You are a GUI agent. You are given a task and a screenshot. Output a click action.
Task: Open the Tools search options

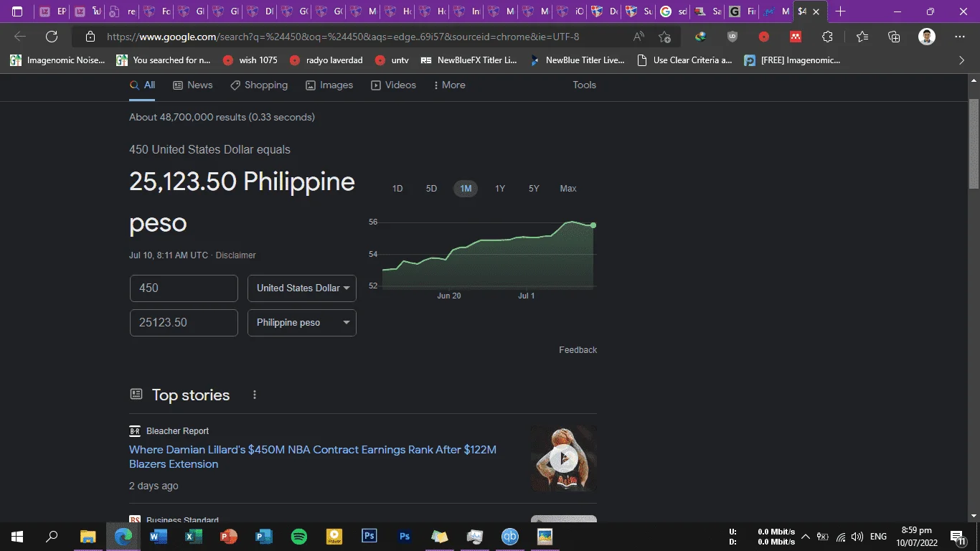click(584, 85)
